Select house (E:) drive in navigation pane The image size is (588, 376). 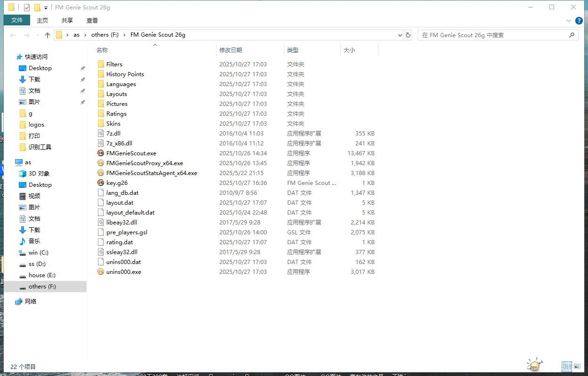point(42,275)
